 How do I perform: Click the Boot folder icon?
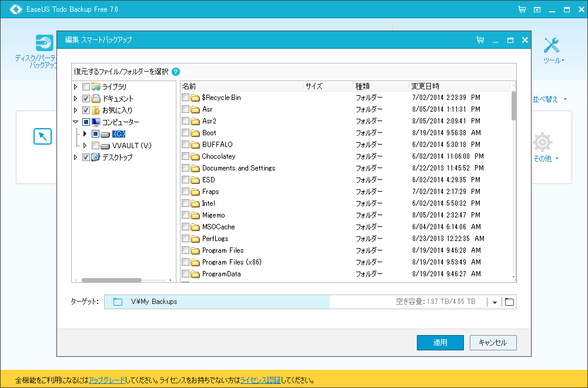pos(195,133)
